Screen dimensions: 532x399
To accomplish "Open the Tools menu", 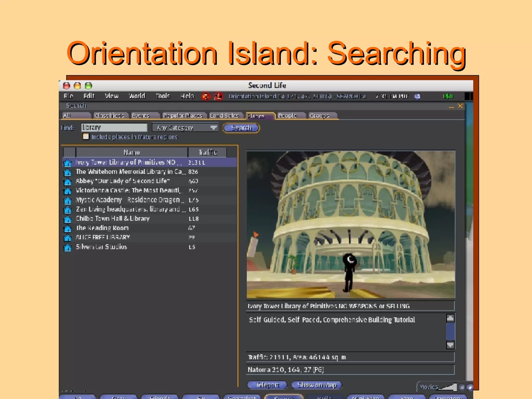I will (163, 96).
